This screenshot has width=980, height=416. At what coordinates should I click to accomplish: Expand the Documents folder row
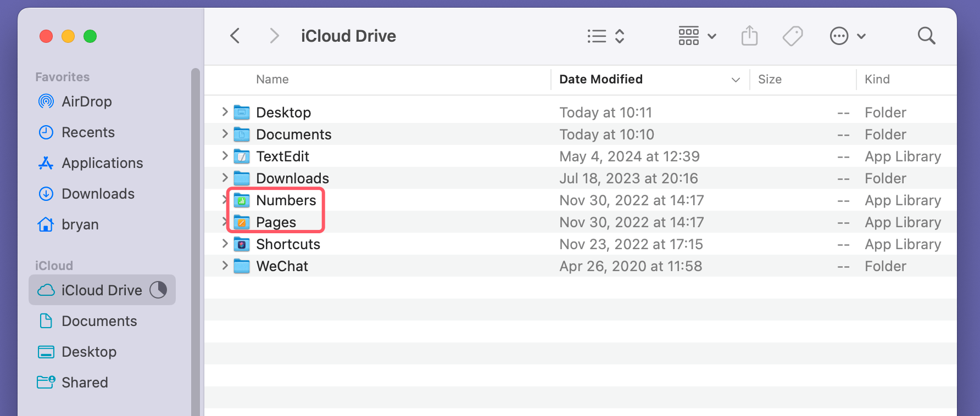(x=225, y=134)
